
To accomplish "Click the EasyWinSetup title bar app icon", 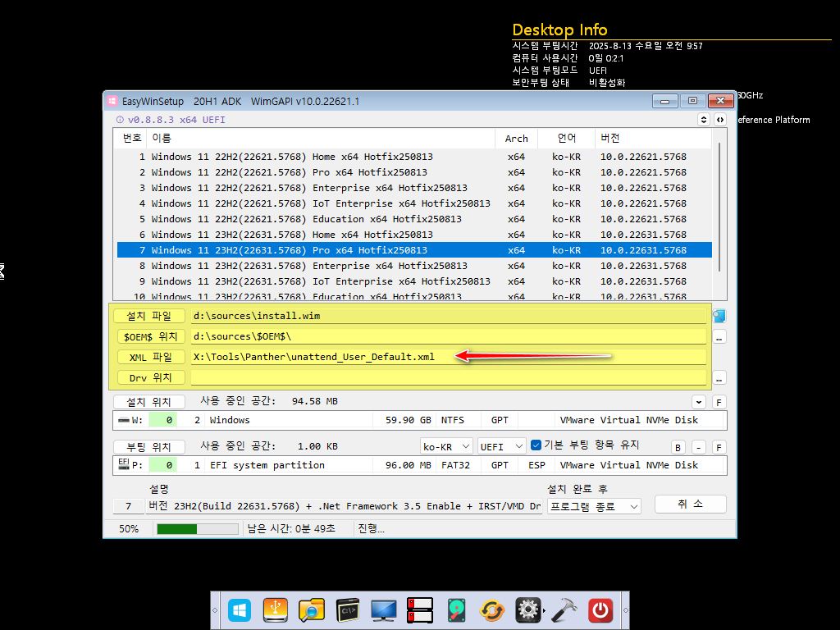I will [x=112, y=101].
